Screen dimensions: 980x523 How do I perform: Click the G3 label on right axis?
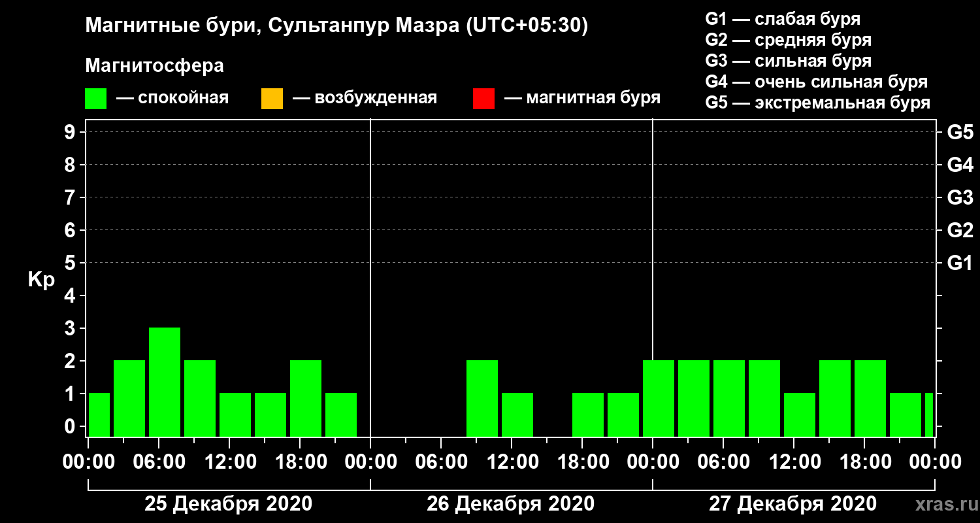960,197
